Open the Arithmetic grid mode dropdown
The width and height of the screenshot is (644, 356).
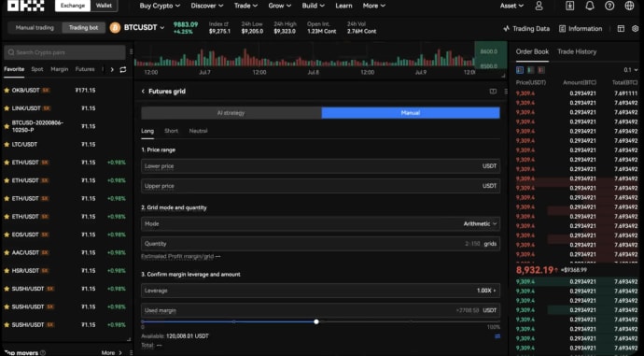tap(480, 223)
